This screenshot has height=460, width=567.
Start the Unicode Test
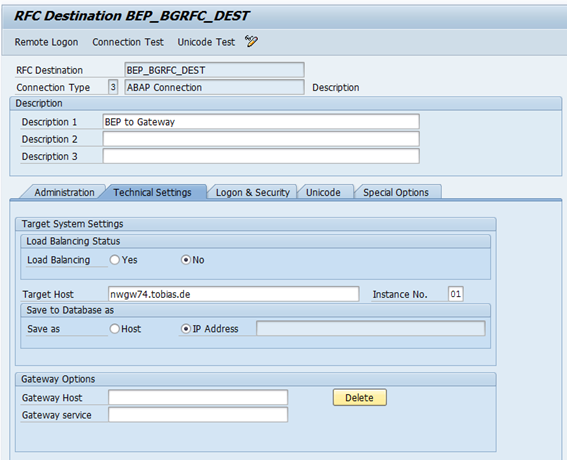pos(206,42)
